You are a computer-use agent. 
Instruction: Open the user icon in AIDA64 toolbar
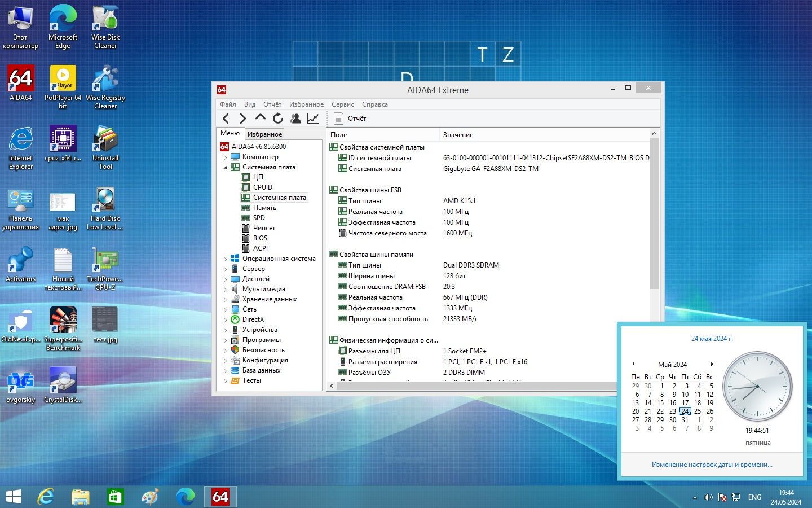point(295,118)
